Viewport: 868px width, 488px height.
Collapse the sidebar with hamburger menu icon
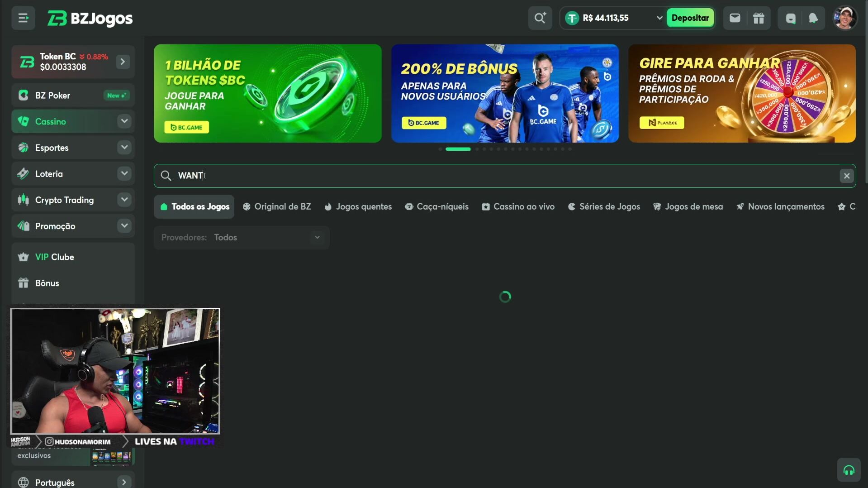(x=23, y=18)
